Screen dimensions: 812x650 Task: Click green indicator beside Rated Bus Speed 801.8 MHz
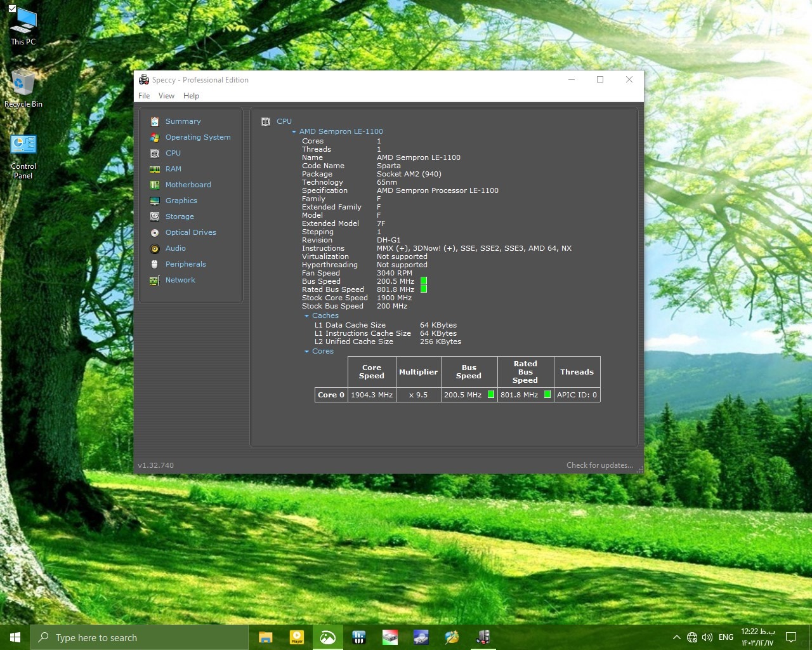tap(424, 289)
